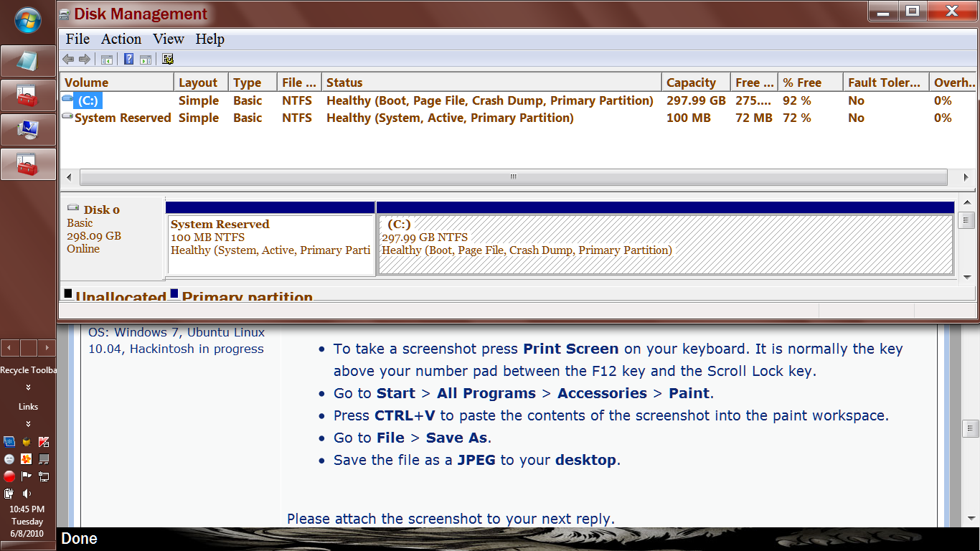The image size is (980, 551).
Task: Click the grey monitor tray icon
Action: click(x=44, y=458)
